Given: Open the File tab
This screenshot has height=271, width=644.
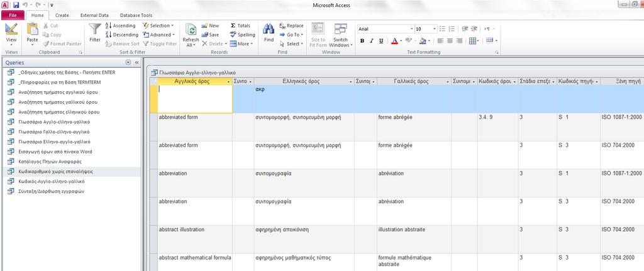Looking at the screenshot, I should [13, 15].
